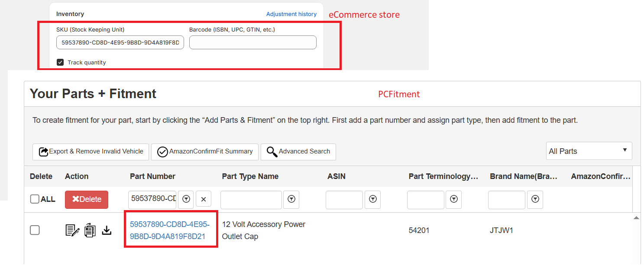Click the checkmark icon in AmazonConfirmFit Summary
The width and height of the screenshot is (644, 265).
click(162, 152)
